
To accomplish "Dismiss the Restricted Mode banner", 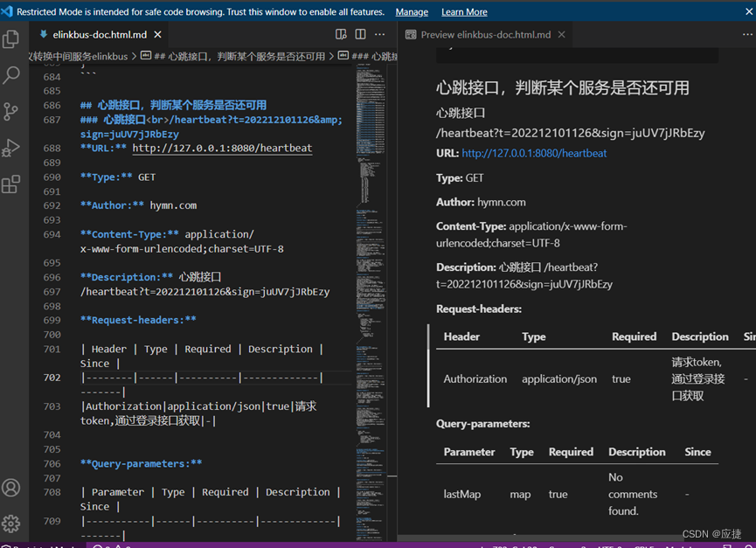I will point(749,11).
